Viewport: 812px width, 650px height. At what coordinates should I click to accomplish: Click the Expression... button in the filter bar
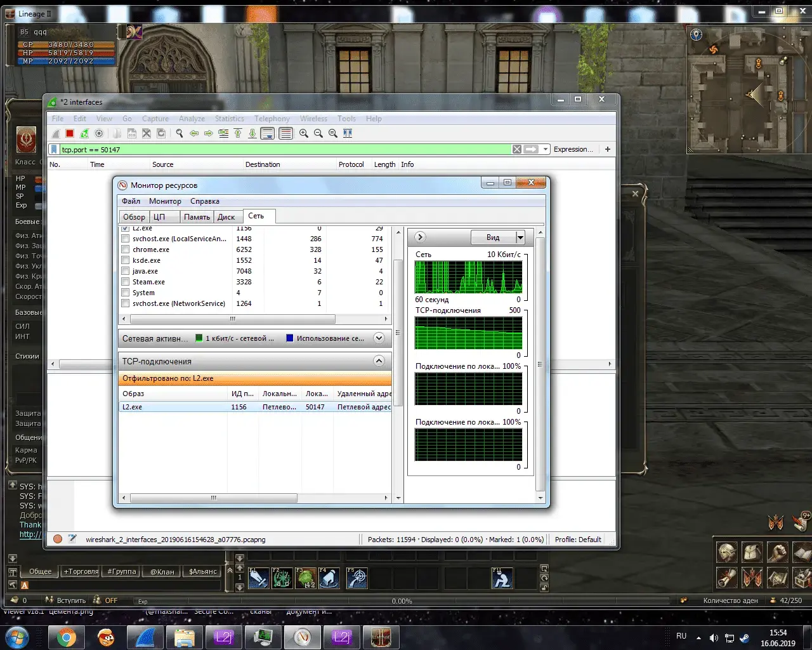pos(573,149)
